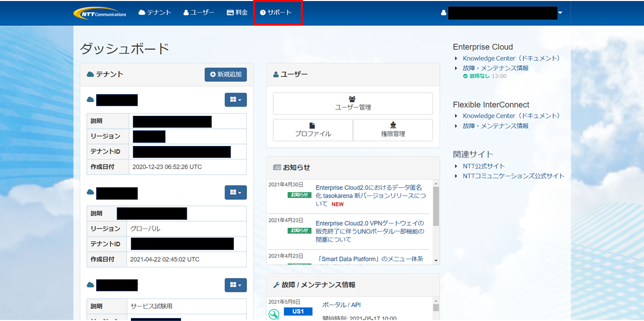Open the 料金 menu in navbar
Screen dimensions: 644x321
coord(237,13)
